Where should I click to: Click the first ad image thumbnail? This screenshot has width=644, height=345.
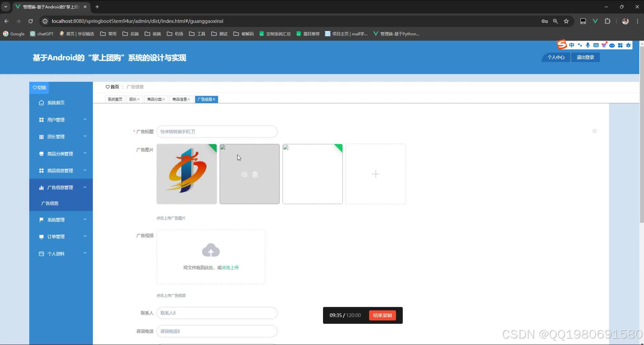(x=187, y=174)
